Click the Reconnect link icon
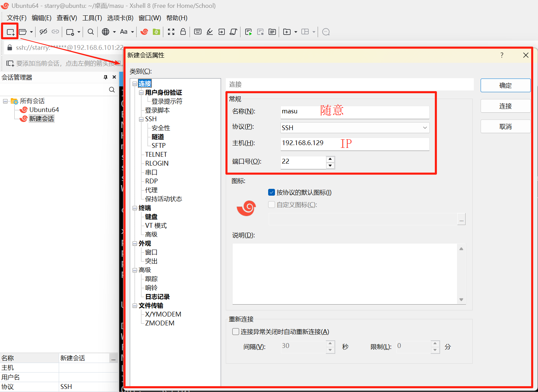This screenshot has height=392, width=538. pyautogui.click(x=55, y=32)
